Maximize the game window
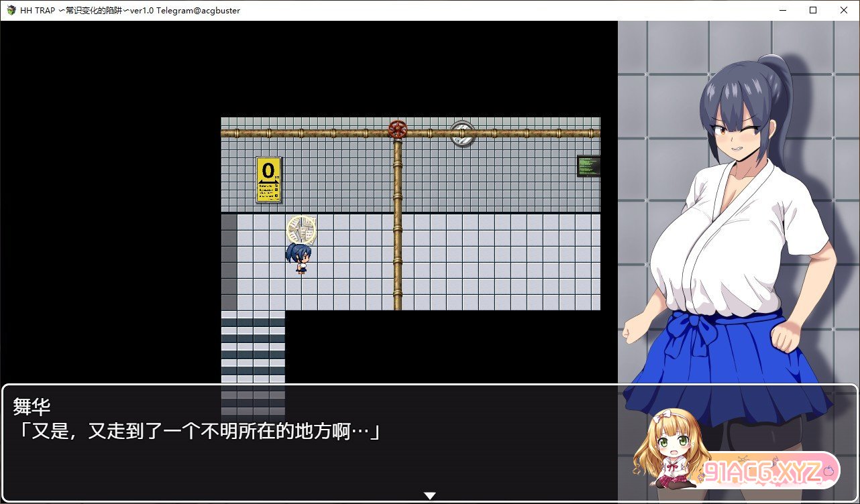 click(813, 10)
